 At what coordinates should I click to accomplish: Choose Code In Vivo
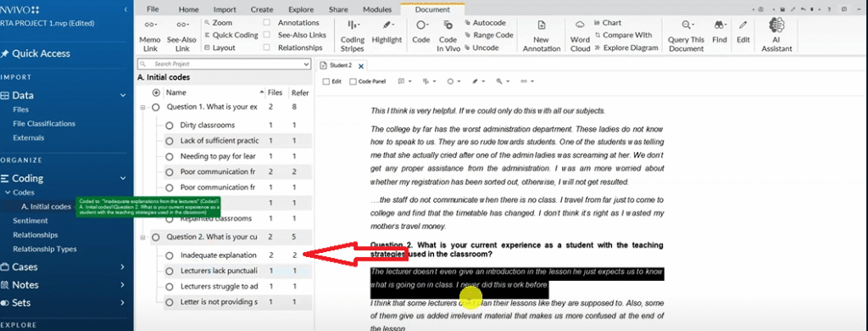(448, 36)
